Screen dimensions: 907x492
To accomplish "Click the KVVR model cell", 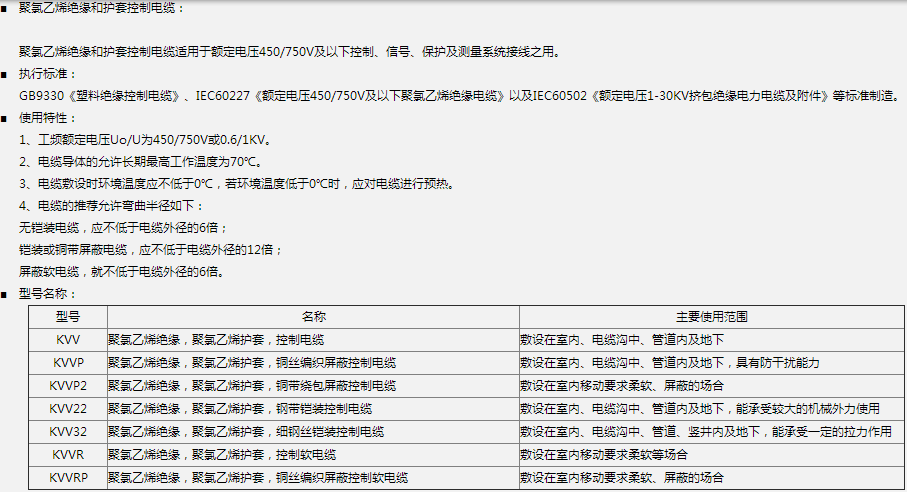I will pyautogui.click(x=68, y=454).
